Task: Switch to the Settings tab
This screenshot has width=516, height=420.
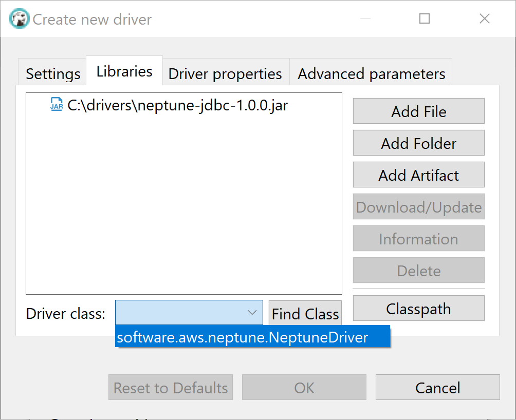Action: [x=53, y=73]
